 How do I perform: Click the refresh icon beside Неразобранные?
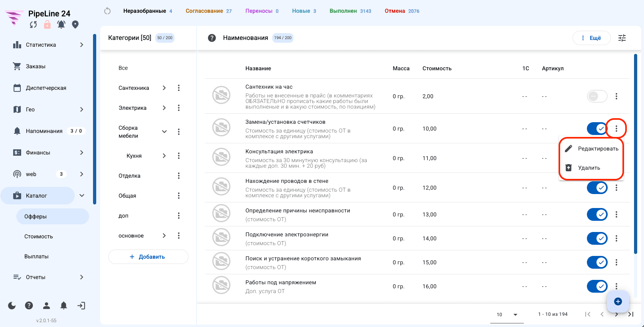coord(107,11)
